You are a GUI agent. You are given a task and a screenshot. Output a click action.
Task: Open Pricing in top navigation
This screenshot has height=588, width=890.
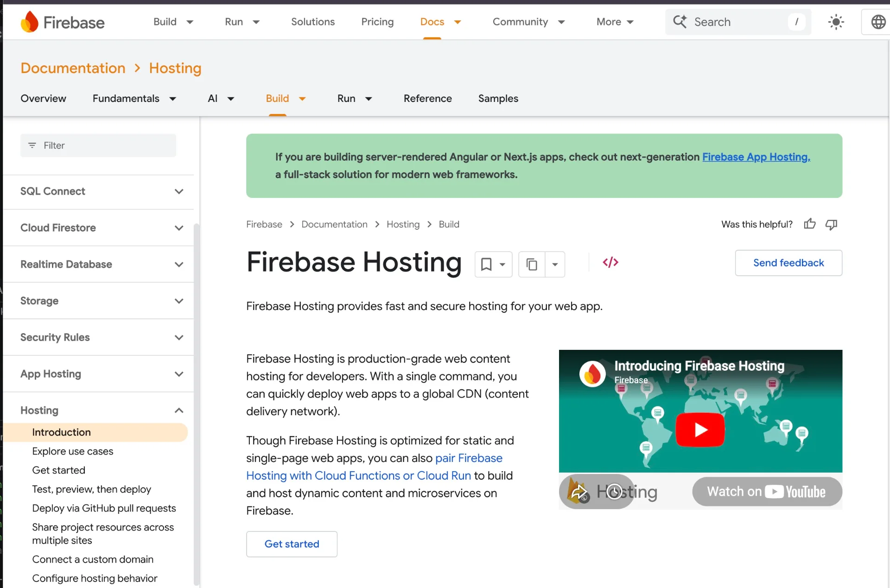tap(377, 22)
